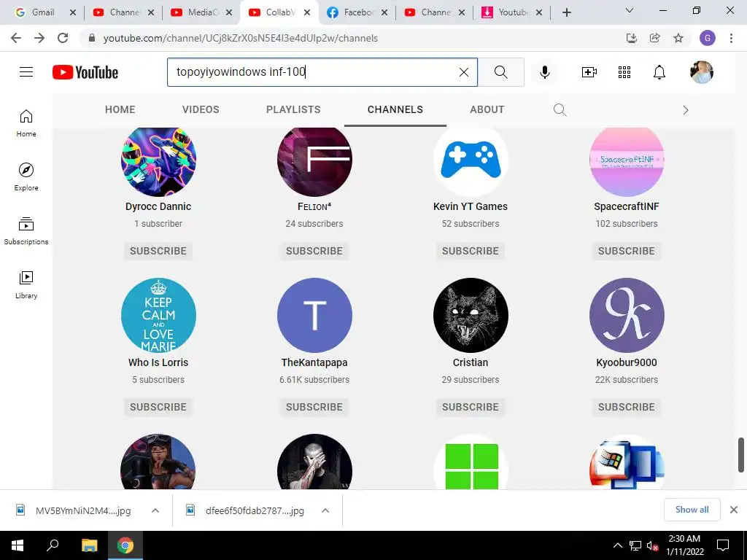
Task: Subscribe to Cristian
Action: tap(471, 407)
